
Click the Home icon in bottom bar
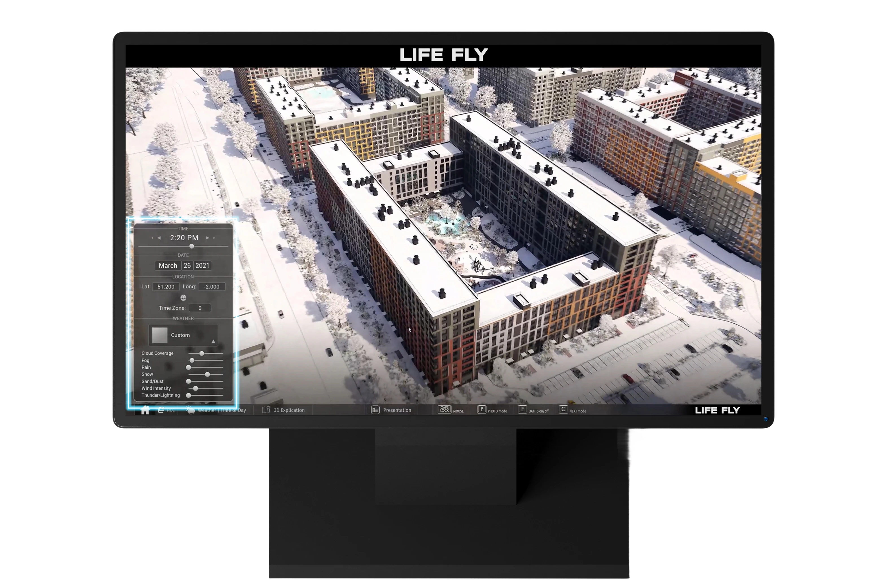tap(145, 410)
